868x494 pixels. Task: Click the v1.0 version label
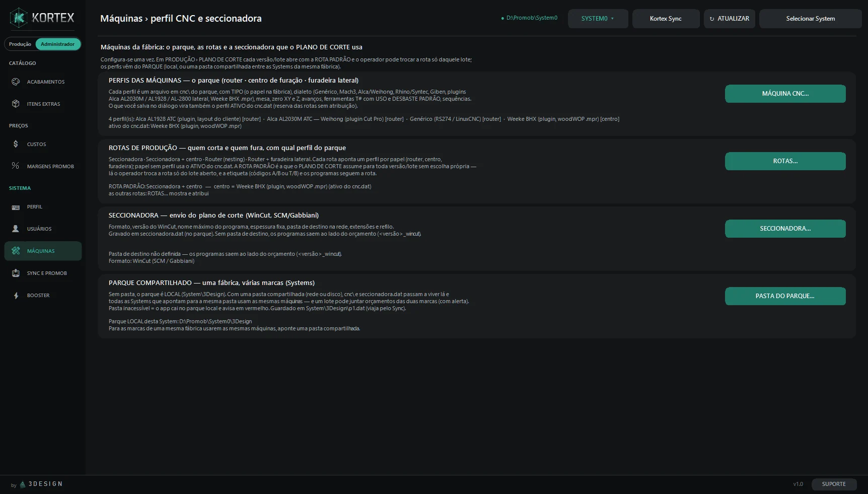tap(798, 484)
